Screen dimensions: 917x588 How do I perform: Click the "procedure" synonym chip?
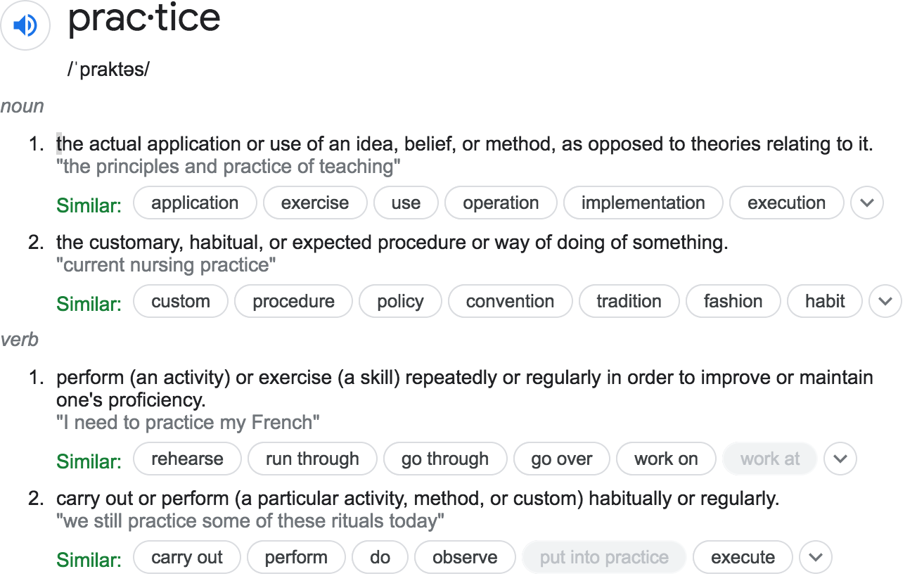293,302
